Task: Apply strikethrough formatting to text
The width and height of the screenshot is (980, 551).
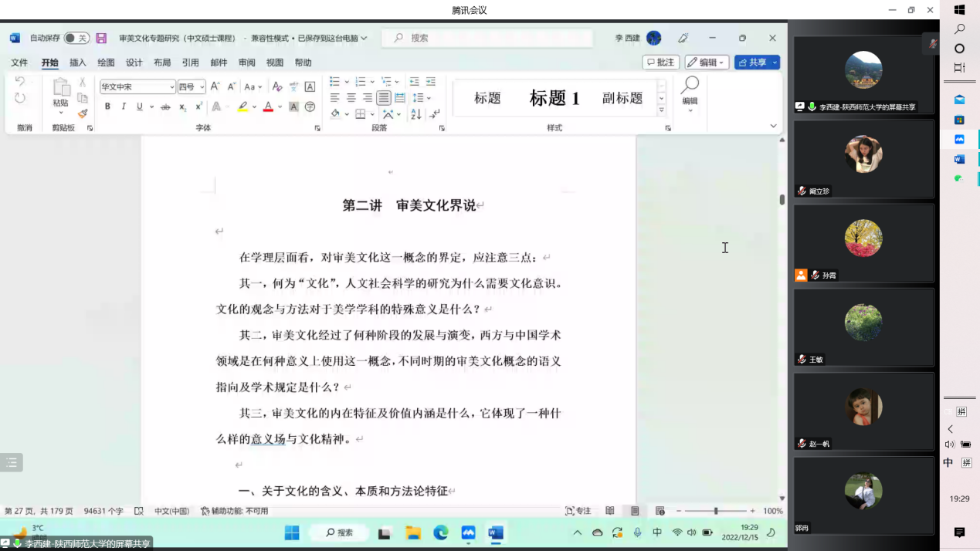Action: tap(165, 107)
